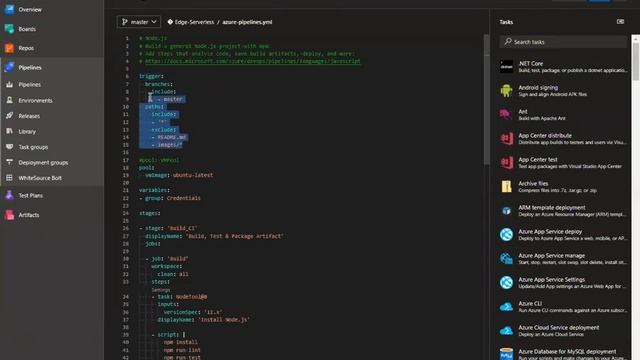Click 'vmImage: ubuntu-latest' line
This screenshot has height=360, width=640.
179,175
